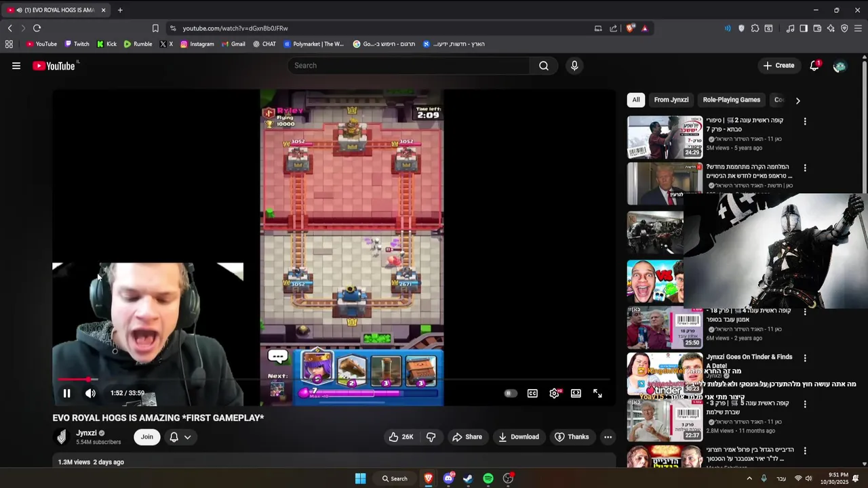Open the Twitch bookmark
This screenshot has height=488, width=868.
(x=77, y=44)
